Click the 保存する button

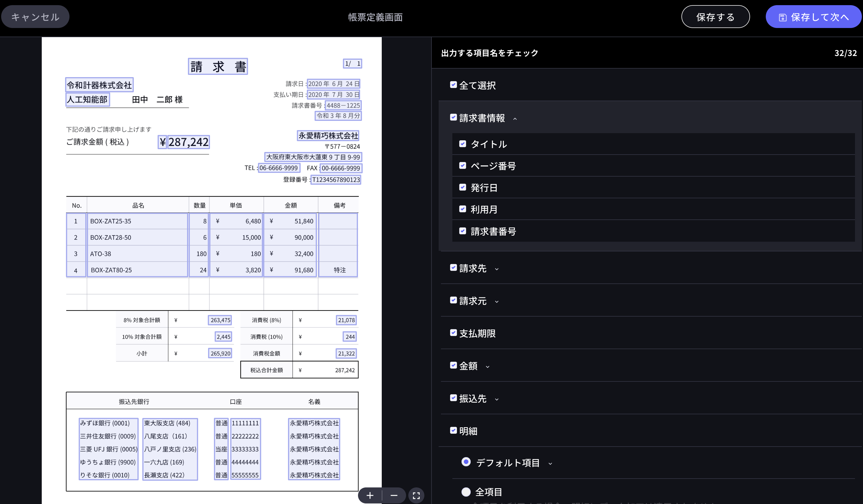pyautogui.click(x=715, y=17)
